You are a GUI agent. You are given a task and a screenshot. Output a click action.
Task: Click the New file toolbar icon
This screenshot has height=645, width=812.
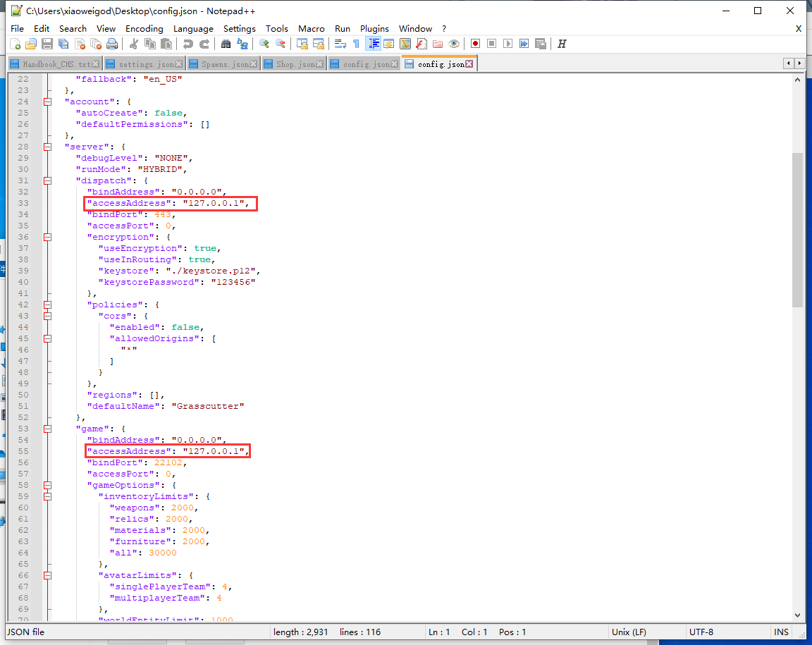tap(15, 44)
